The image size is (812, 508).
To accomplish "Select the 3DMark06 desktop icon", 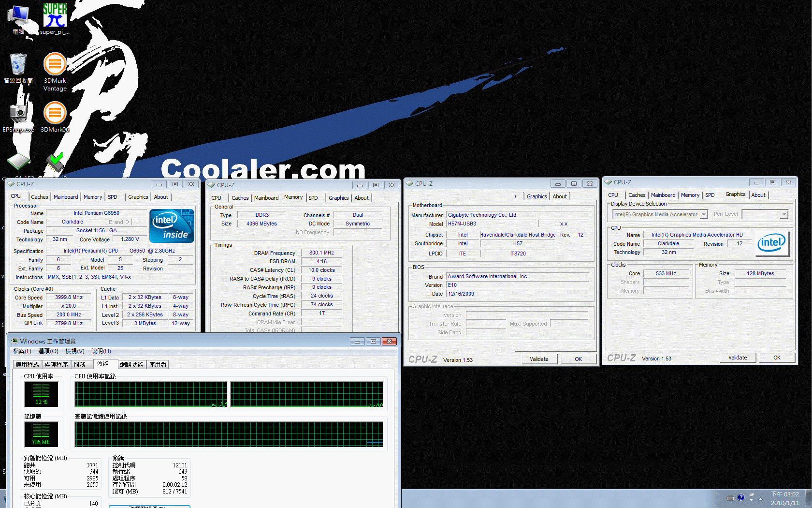I will [x=55, y=117].
